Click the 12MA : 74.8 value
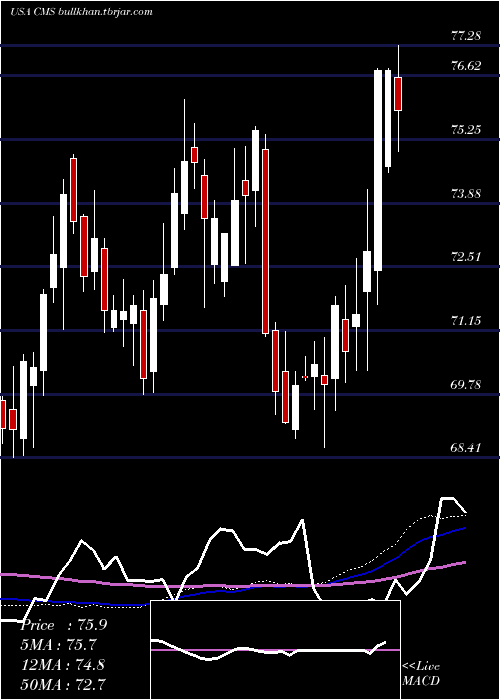This screenshot has width=500, height=700. pyautogui.click(x=63, y=664)
